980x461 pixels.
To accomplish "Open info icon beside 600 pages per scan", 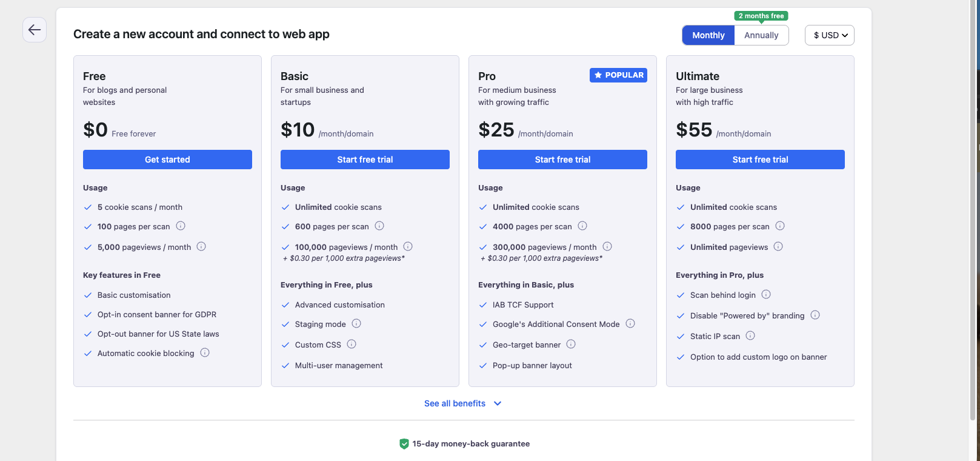I will tap(379, 226).
